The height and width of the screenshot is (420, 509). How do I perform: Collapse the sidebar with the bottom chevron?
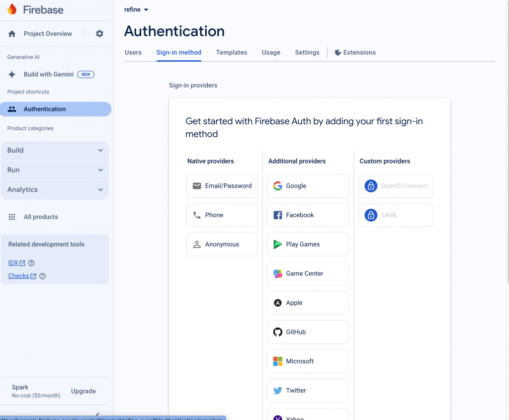[97, 415]
